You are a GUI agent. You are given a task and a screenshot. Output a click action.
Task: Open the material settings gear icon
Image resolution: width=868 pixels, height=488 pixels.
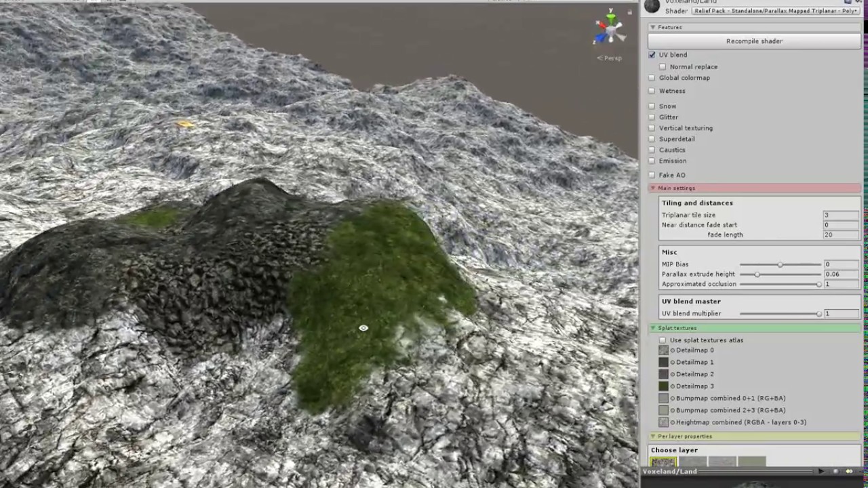pos(857,2)
